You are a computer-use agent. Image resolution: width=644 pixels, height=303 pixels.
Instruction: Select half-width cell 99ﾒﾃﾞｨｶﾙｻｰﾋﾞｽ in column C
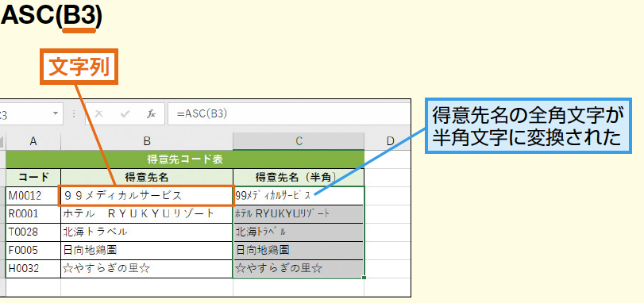[x=299, y=196]
